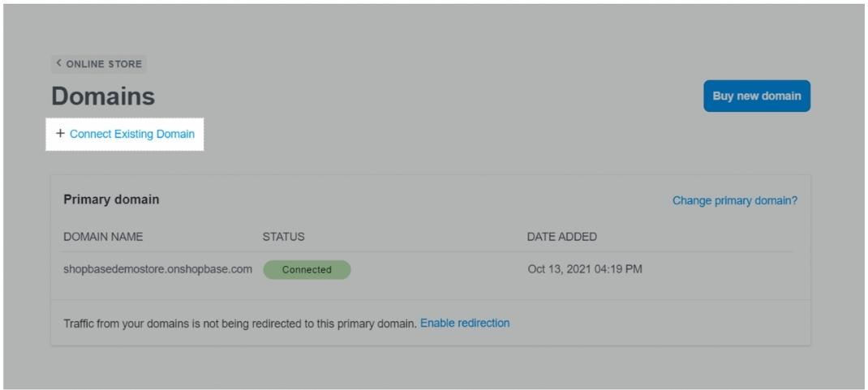Click the onshopbase.com suffix of the domain
Screen dimensions: 868x390
pos(208,269)
